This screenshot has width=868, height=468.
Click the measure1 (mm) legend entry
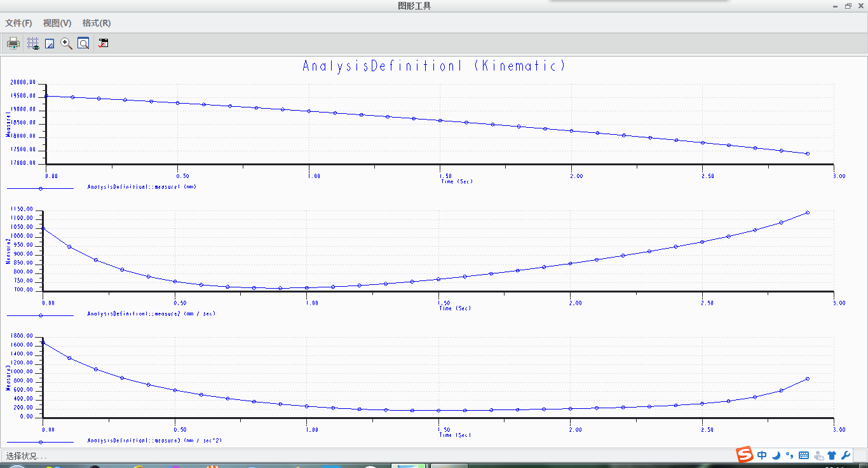(142, 188)
